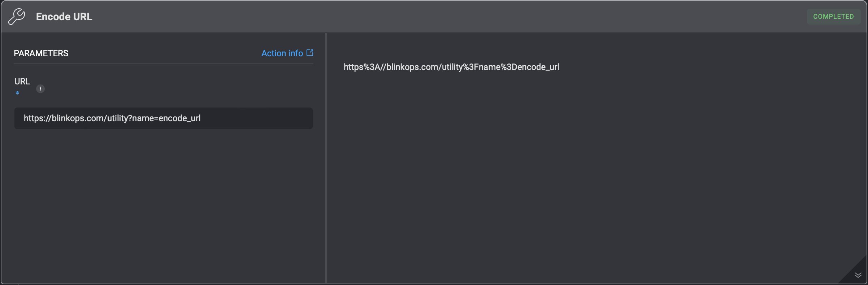Image resolution: width=868 pixels, height=285 pixels.
Task: Click the URL info tooltip icon
Action: 40,89
